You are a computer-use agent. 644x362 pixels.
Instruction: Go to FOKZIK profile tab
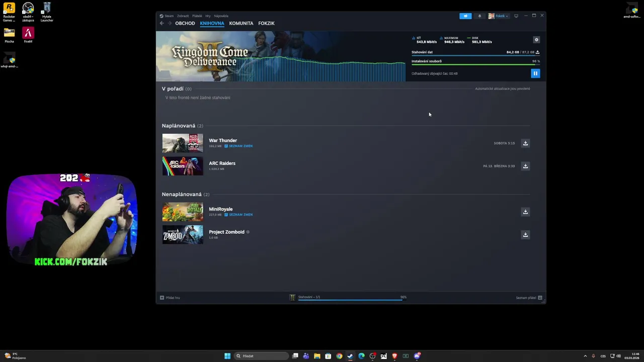[x=266, y=23]
